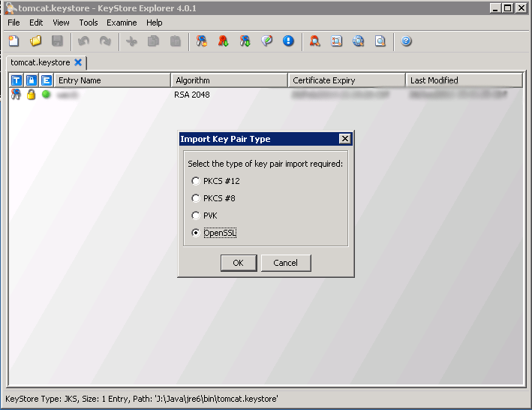Close the Import Key Pair Type dialog
532x410 pixels.
click(x=344, y=138)
